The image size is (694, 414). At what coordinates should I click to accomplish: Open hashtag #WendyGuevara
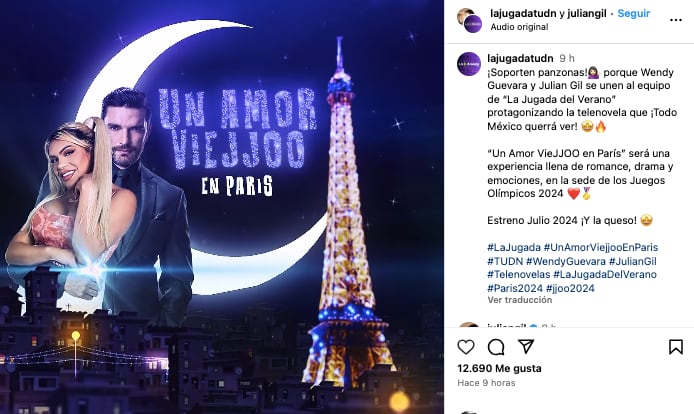pyautogui.click(x=566, y=261)
